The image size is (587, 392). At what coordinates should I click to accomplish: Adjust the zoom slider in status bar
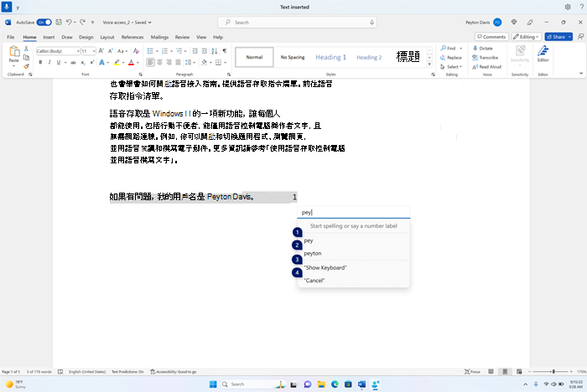[x=553, y=371]
